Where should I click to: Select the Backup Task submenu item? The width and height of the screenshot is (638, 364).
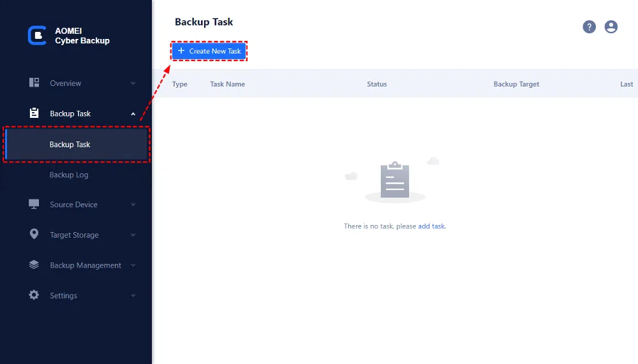pyautogui.click(x=70, y=145)
